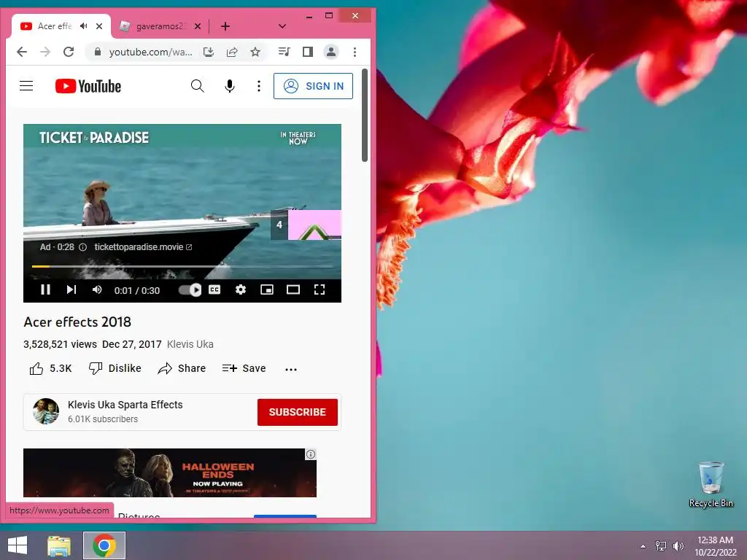This screenshot has width=747, height=560.
Task: Open tab search chevron dropdown
Action: 282,26
